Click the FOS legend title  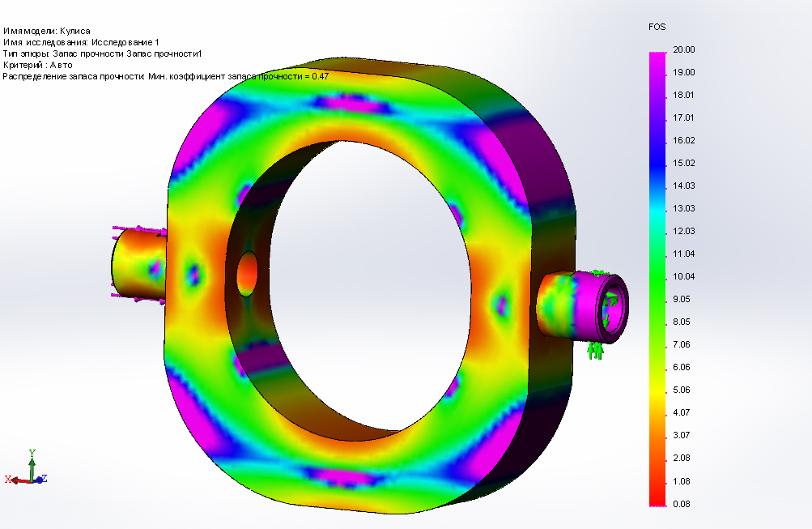pos(657,27)
